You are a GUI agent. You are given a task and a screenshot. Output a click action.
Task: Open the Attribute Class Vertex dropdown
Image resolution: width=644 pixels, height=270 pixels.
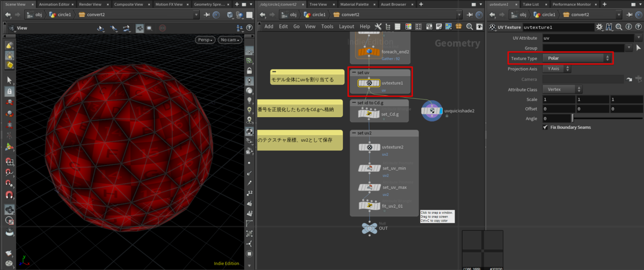pyautogui.click(x=562, y=89)
